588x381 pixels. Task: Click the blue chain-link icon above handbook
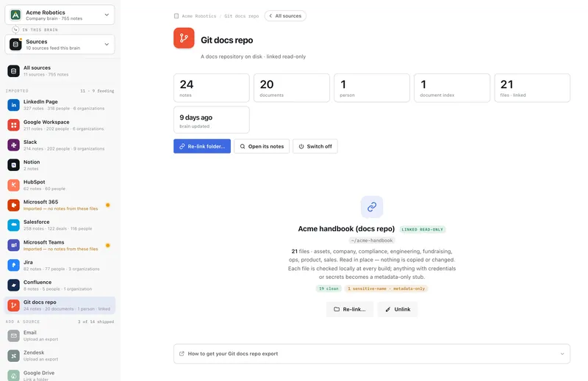(x=372, y=207)
